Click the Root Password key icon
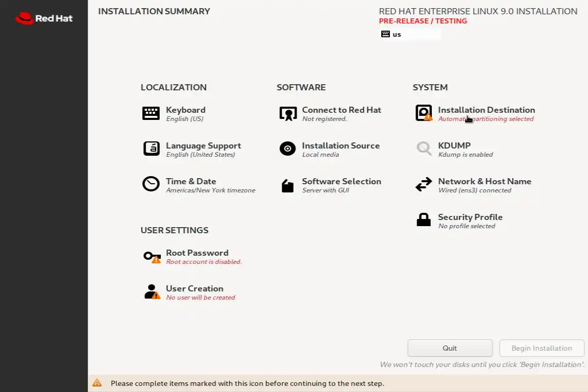The height and width of the screenshot is (392, 588). point(152,257)
